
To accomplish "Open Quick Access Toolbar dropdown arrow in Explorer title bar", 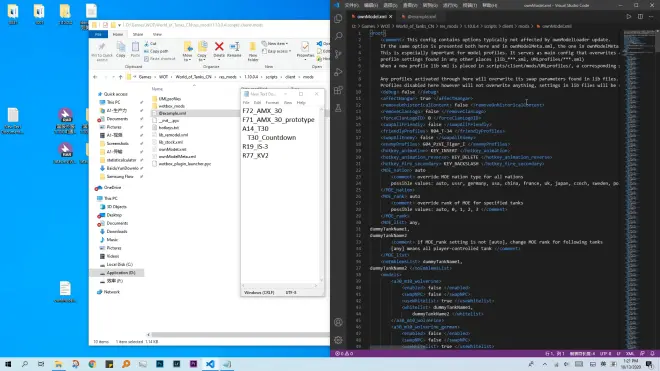I will tap(120, 25).
